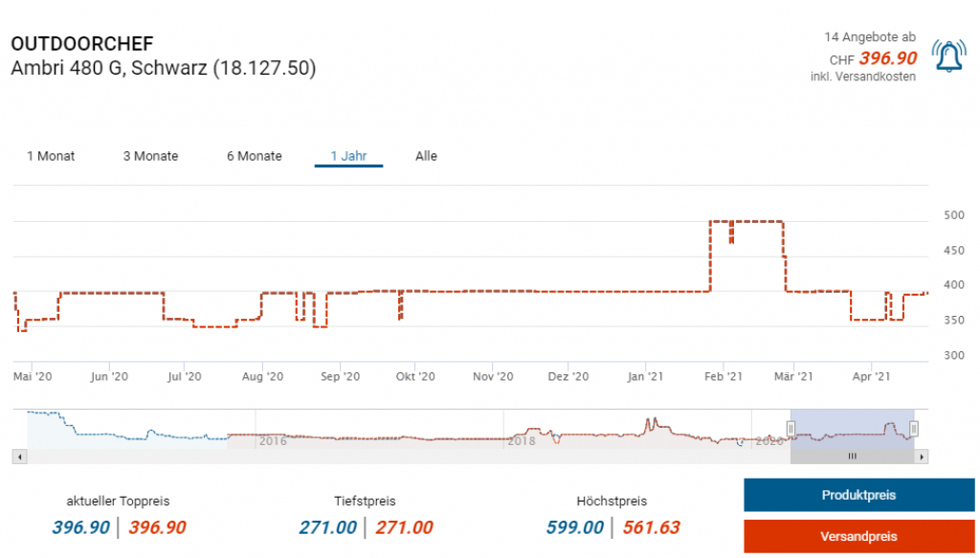Click the price peak near Feb '21 on chart
980x558 pixels.
coord(746,222)
